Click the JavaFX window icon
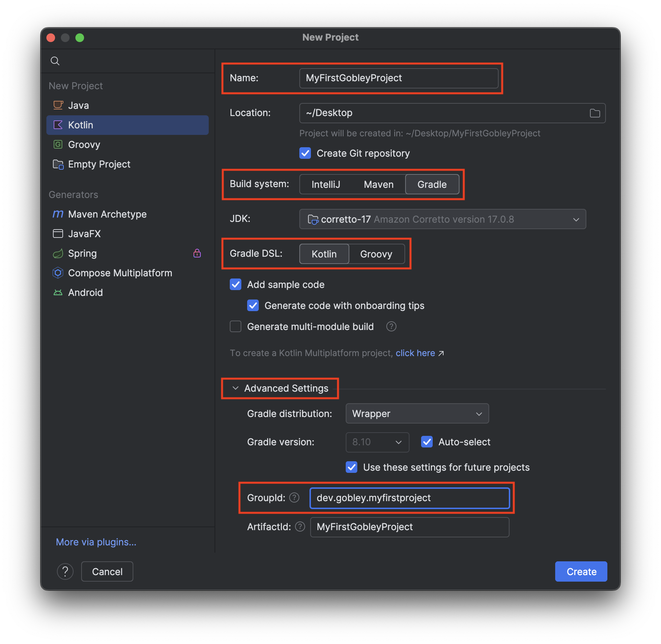Image resolution: width=661 pixels, height=644 pixels. pos(58,234)
